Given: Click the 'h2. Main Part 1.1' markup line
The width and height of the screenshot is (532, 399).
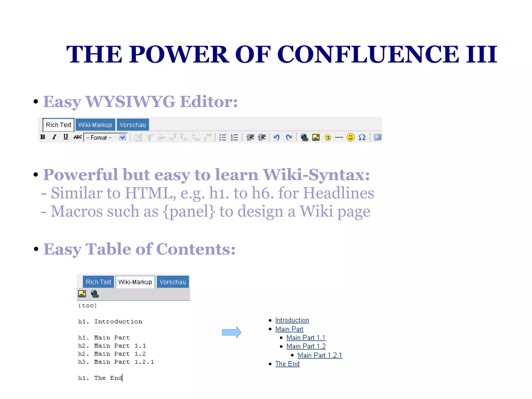Looking at the screenshot, I should pyautogui.click(x=112, y=346).
